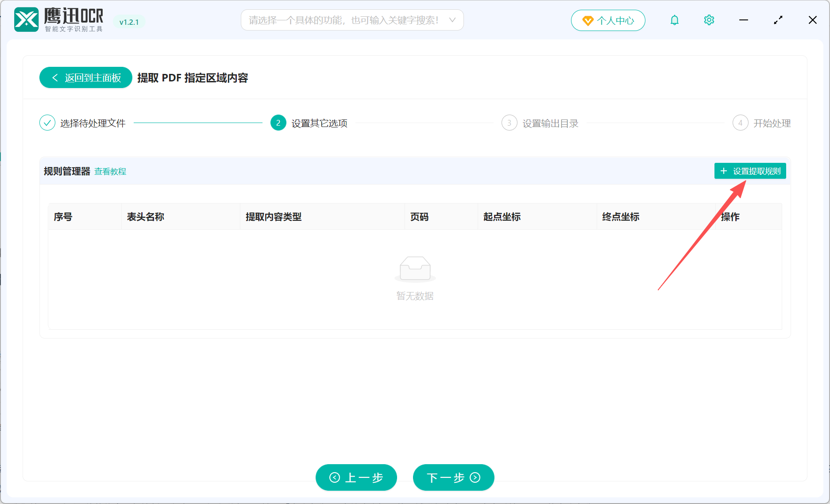Go back with 上一步 button
The width and height of the screenshot is (830, 504).
click(x=356, y=477)
